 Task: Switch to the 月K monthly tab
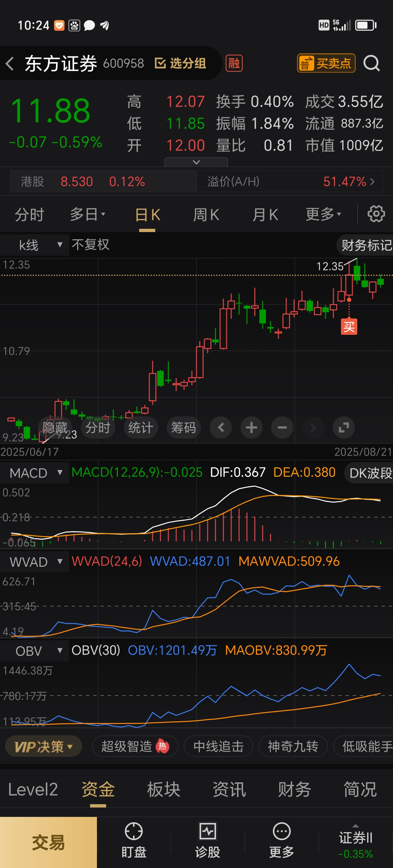265,215
